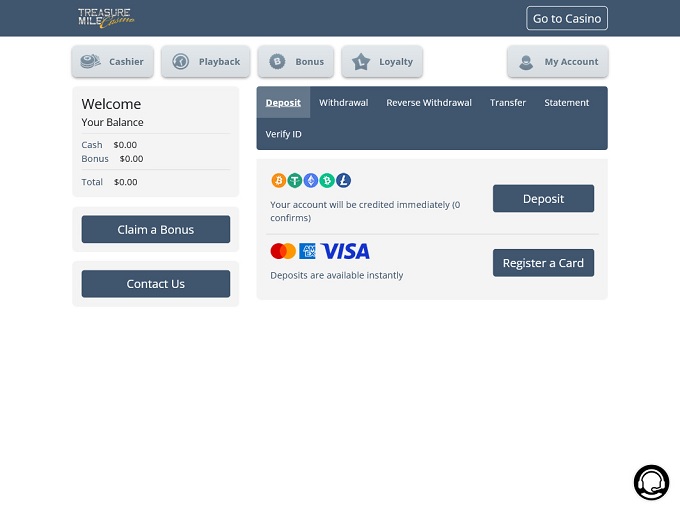The image size is (680, 511).
Task: Click the VISA card logo
Action: click(345, 251)
